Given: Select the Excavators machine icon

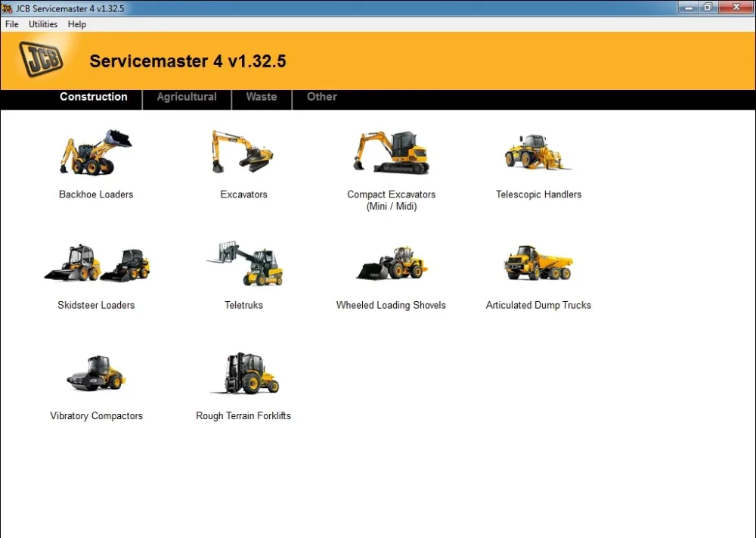Looking at the screenshot, I should [x=243, y=151].
